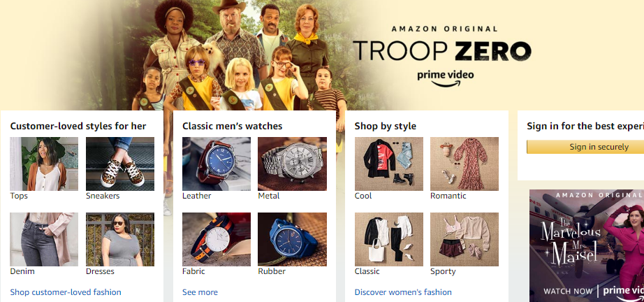This screenshot has width=644, height=302.
Task: Choose the Fabric strap watch thumbnail
Action: pos(217,239)
